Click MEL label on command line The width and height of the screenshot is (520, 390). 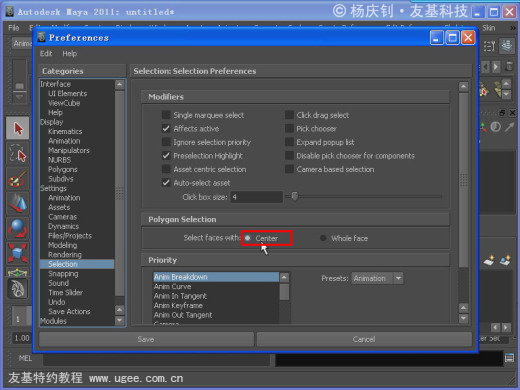click(25, 358)
